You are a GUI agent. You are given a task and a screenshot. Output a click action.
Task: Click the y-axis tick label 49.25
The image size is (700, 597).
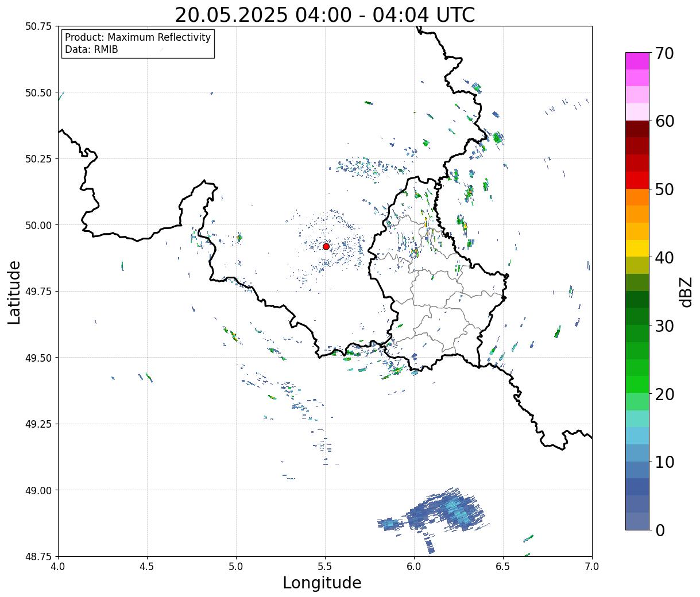point(38,424)
